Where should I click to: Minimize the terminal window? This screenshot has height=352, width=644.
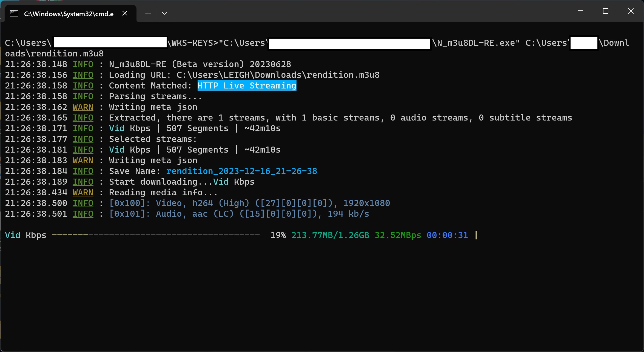580,11
